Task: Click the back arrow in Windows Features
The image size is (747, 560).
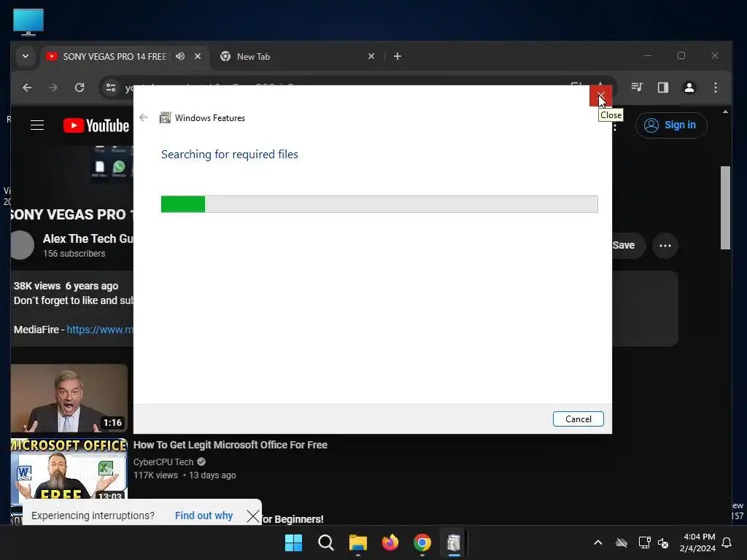Action: tap(144, 117)
